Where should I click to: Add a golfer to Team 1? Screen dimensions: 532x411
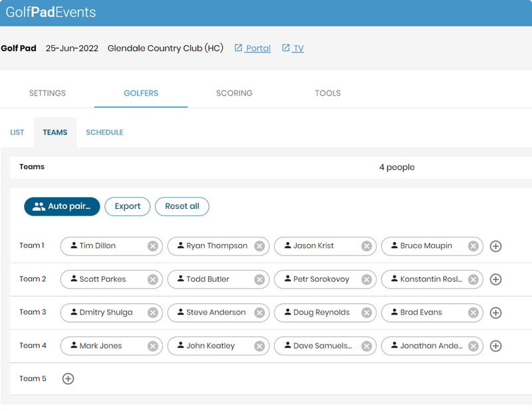[495, 246]
